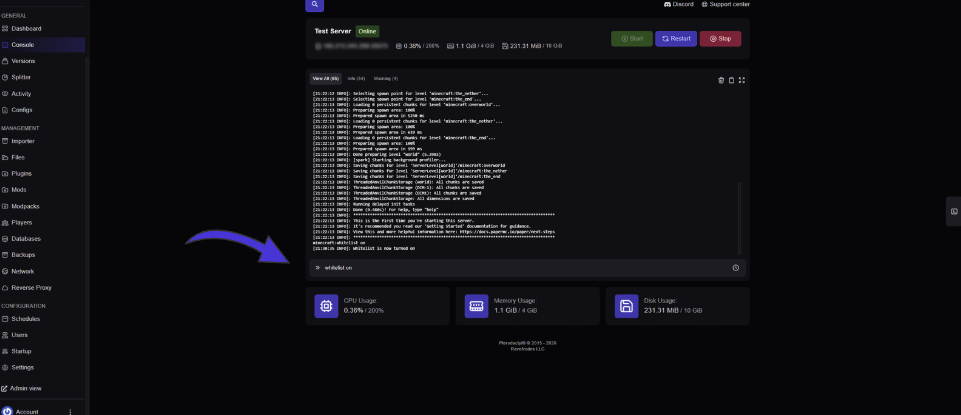Click the Pterodactyl copyright footer text
The image size is (961, 415).
coord(528,343)
